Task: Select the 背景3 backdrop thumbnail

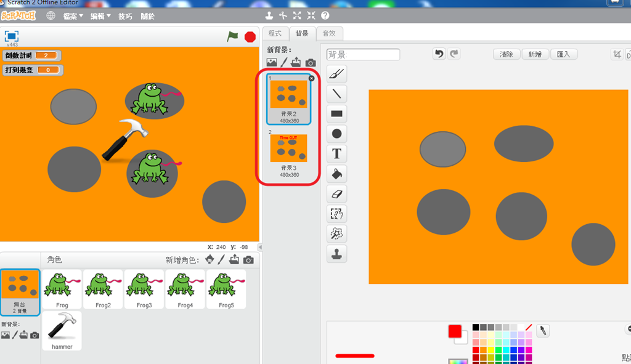Action: (288, 153)
